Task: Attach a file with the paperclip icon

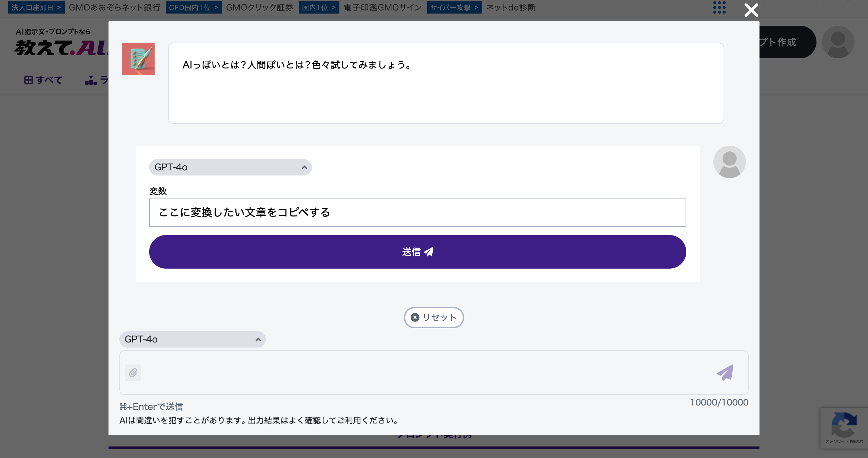Action: (x=133, y=373)
